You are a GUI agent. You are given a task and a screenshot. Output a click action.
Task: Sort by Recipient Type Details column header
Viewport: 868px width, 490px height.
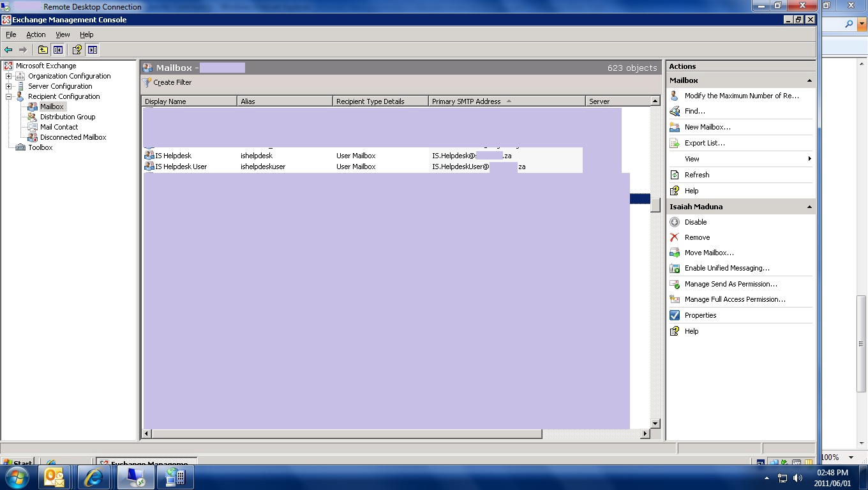[x=380, y=101]
